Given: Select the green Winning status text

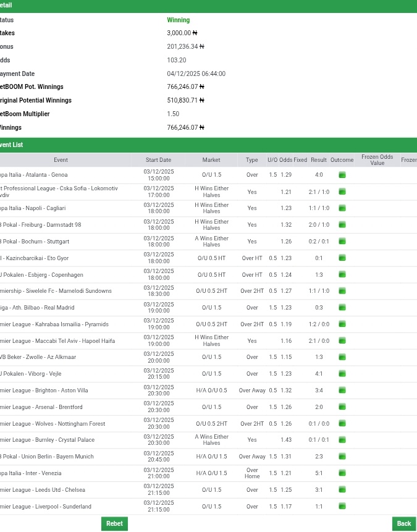Looking at the screenshot, I should coord(178,20).
